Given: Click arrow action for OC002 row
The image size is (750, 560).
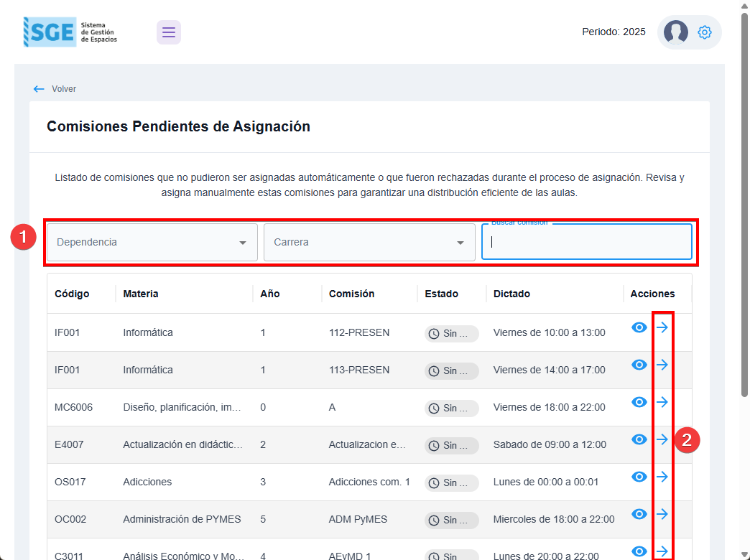Looking at the screenshot, I should pos(662,514).
